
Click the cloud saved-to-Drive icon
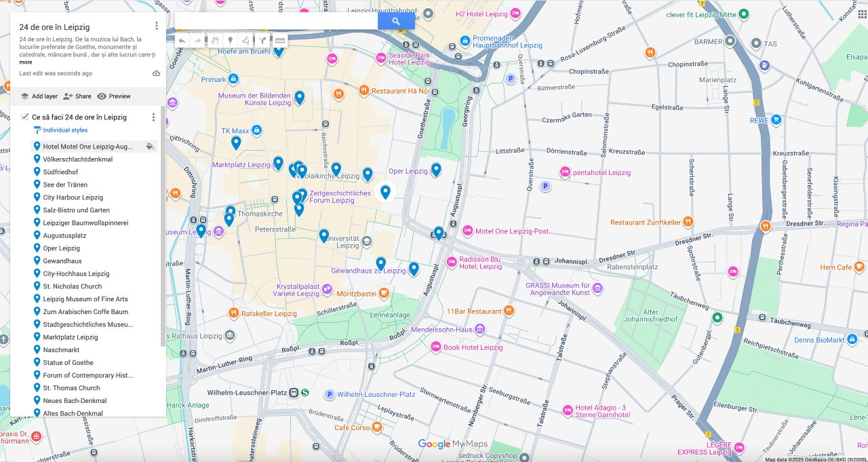coord(157,73)
